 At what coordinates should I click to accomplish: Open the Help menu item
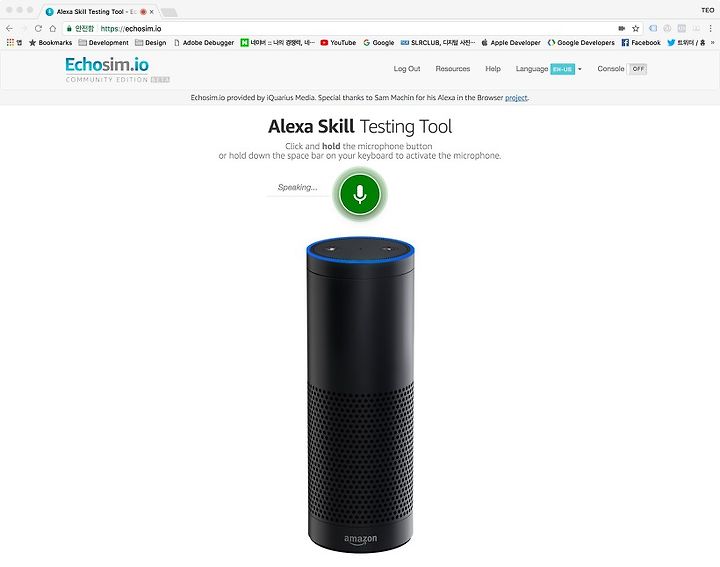[493, 69]
